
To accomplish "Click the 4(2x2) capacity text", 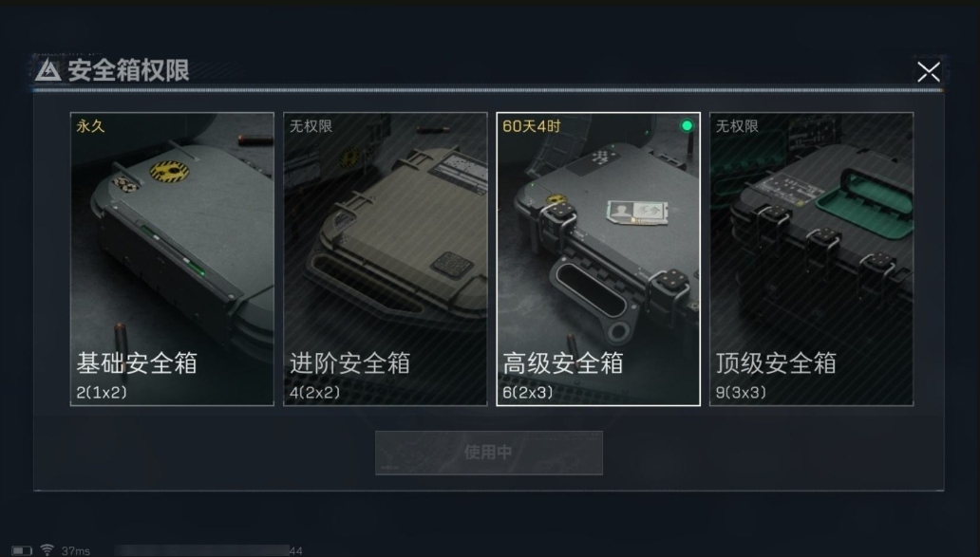I will pos(315,392).
